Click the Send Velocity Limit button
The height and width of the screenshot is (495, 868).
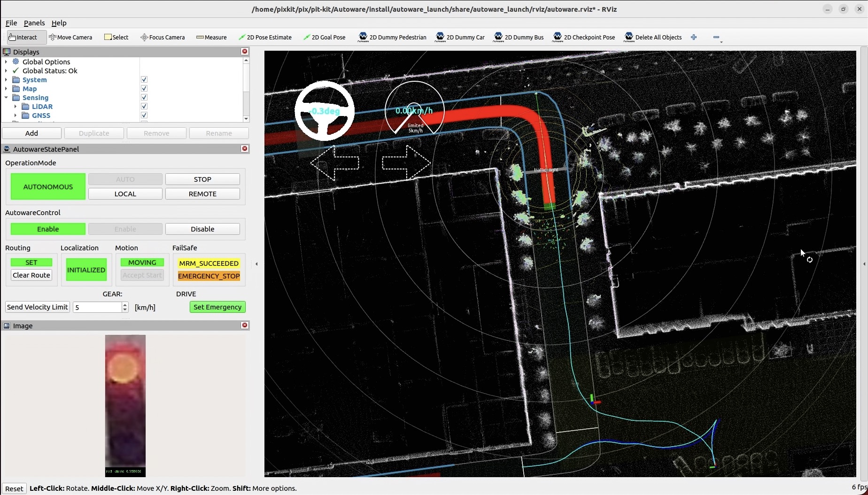(x=38, y=307)
